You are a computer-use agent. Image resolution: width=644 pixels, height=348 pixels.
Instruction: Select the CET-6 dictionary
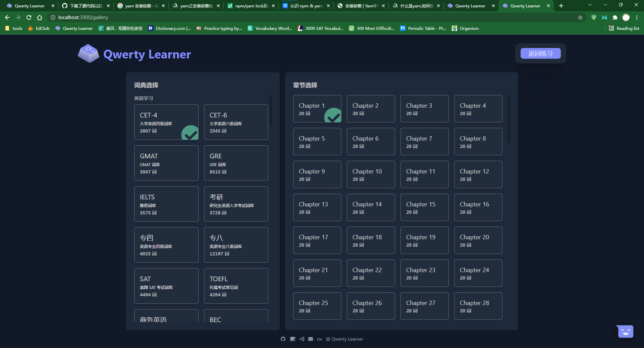pos(236,122)
